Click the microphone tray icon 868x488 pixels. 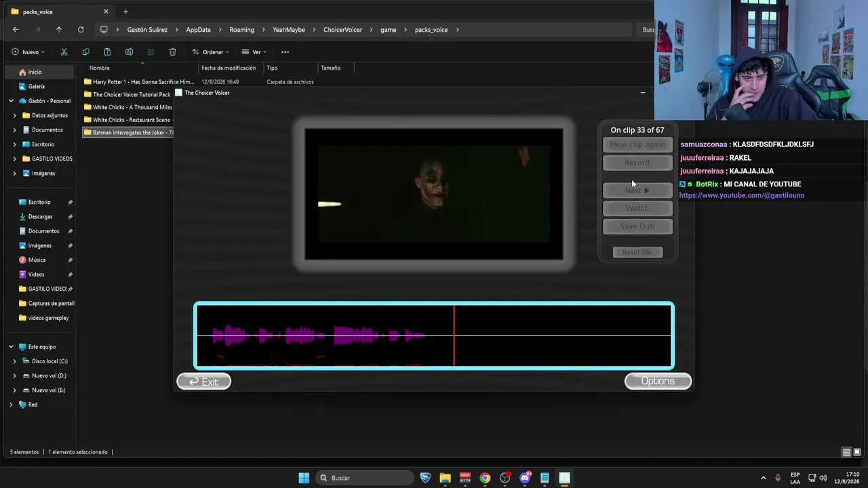778,478
